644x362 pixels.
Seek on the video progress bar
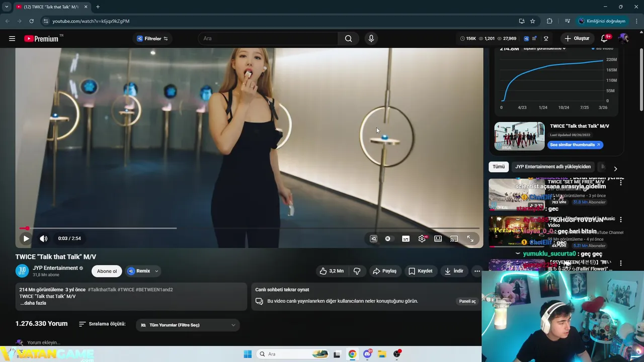click(x=249, y=228)
